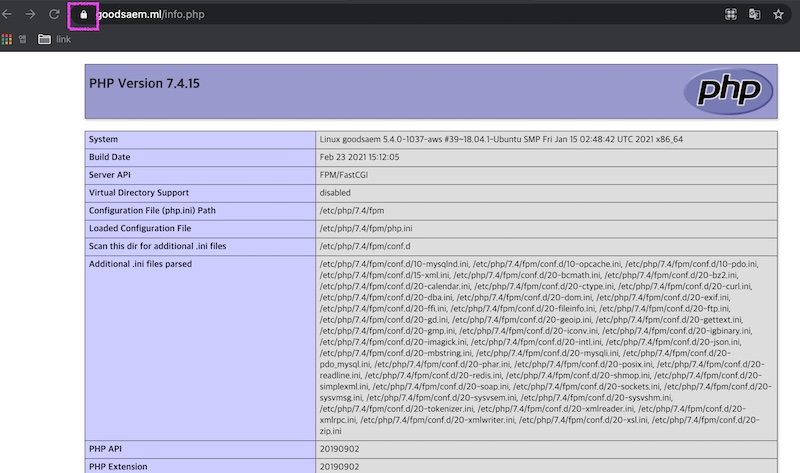The height and width of the screenshot is (473, 800).
Task: Click the padlock site security icon
Action: pos(84,15)
